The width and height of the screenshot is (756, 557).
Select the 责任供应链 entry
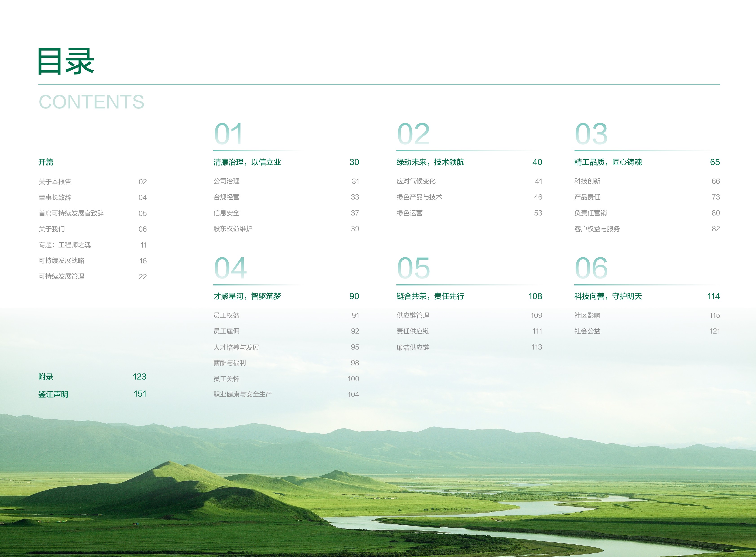coord(413,331)
